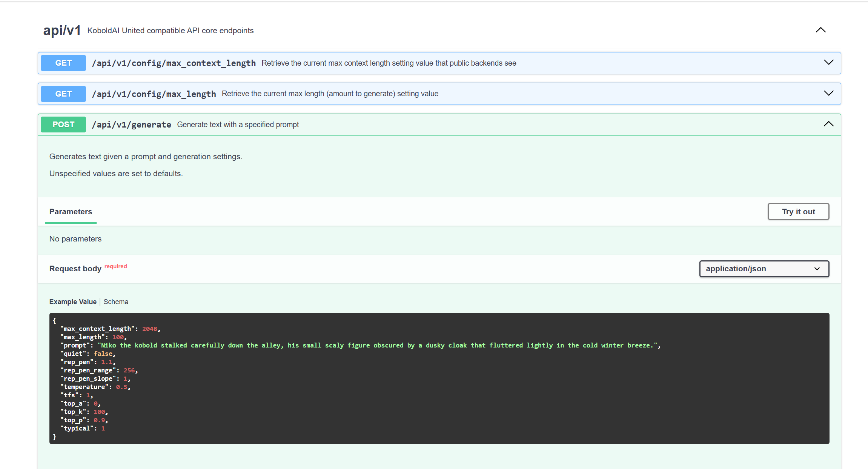This screenshot has width=868, height=469.
Task: Click the "quiet": false line
Action: (x=88, y=354)
